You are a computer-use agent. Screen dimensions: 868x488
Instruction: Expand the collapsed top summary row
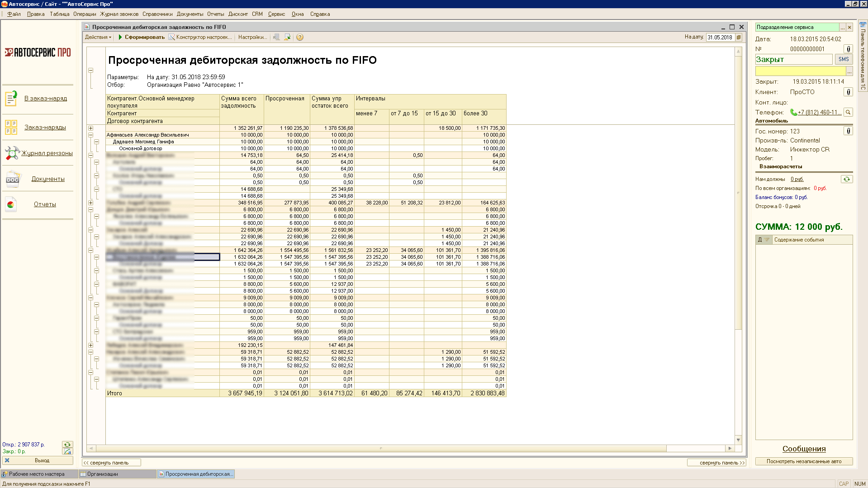point(90,128)
